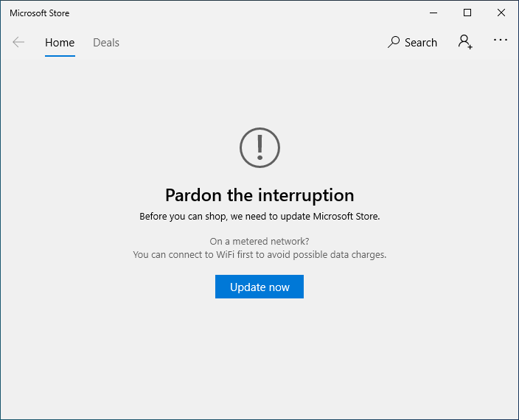Click 'On a metered network?' text

coord(259,242)
